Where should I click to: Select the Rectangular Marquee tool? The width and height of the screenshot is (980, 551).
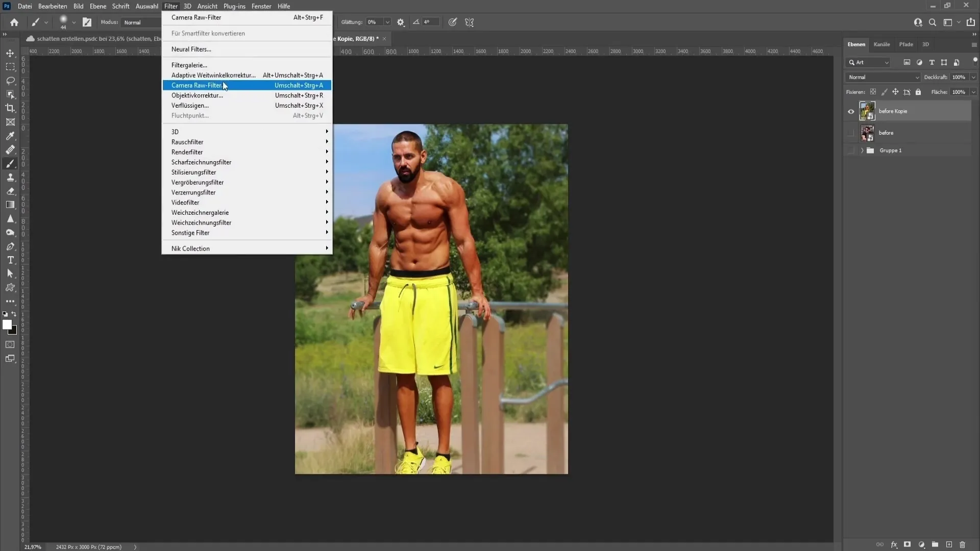pos(10,67)
